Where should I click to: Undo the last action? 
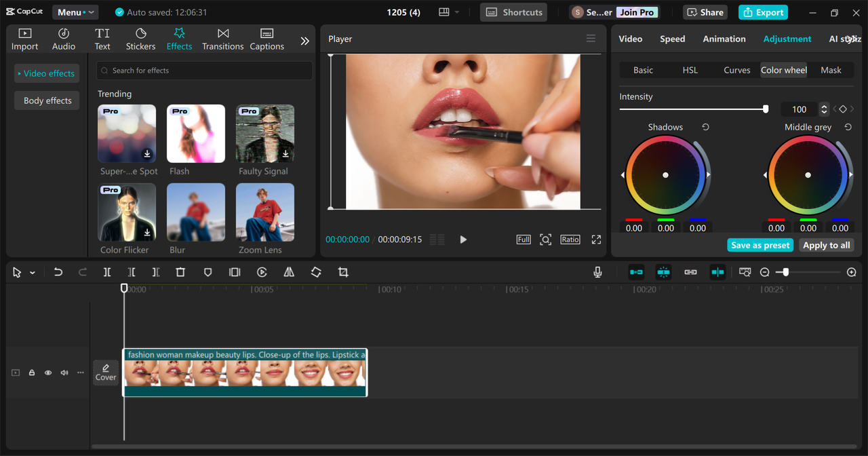click(58, 272)
